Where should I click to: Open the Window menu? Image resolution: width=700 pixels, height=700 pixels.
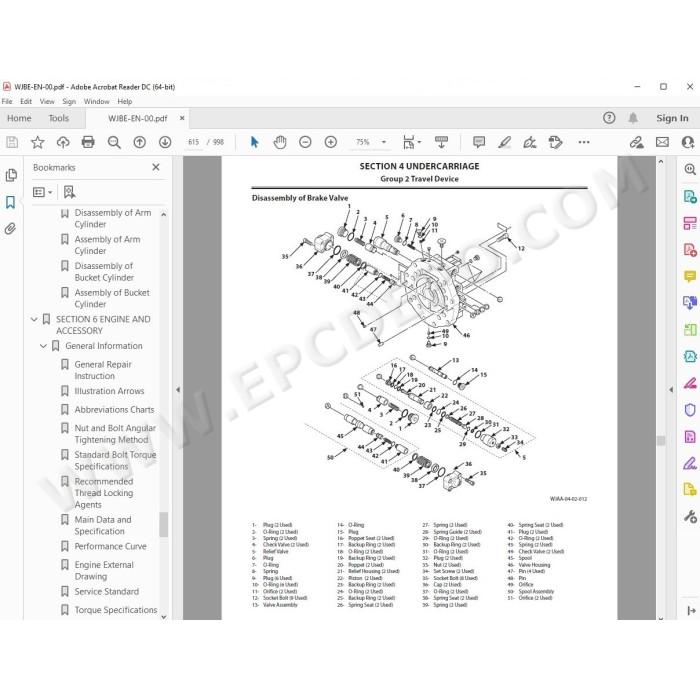(96, 101)
